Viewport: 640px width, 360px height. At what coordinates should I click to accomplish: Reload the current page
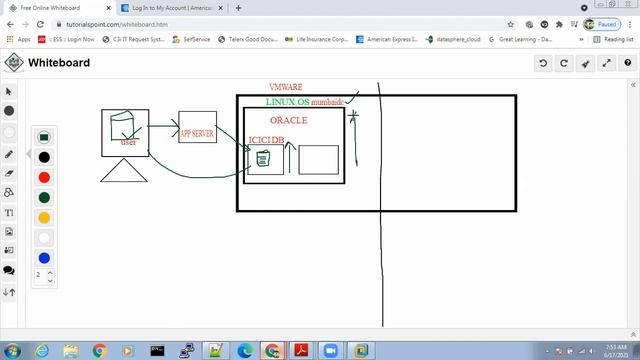[40, 24]
